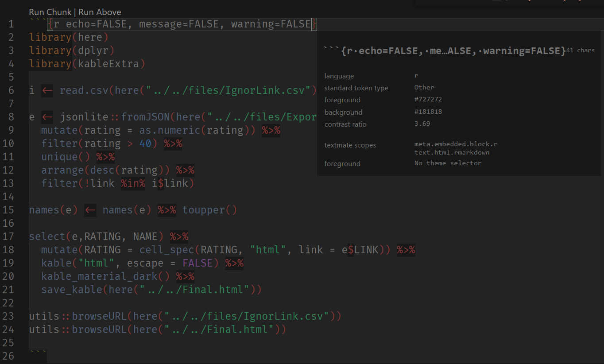Click arrange(desc(rating)) on line 12
The image size is (604, 364).
pos(105,170)
